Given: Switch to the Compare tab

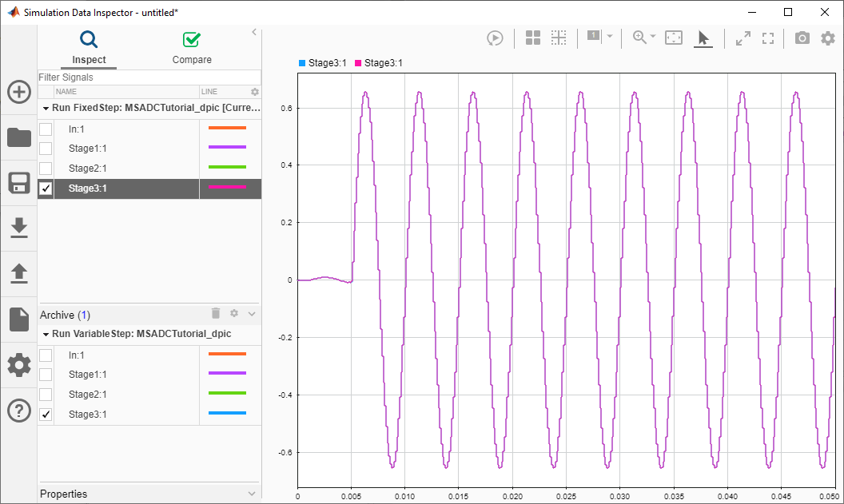Looking at the screenshot, I should click(x=192, y=48).
